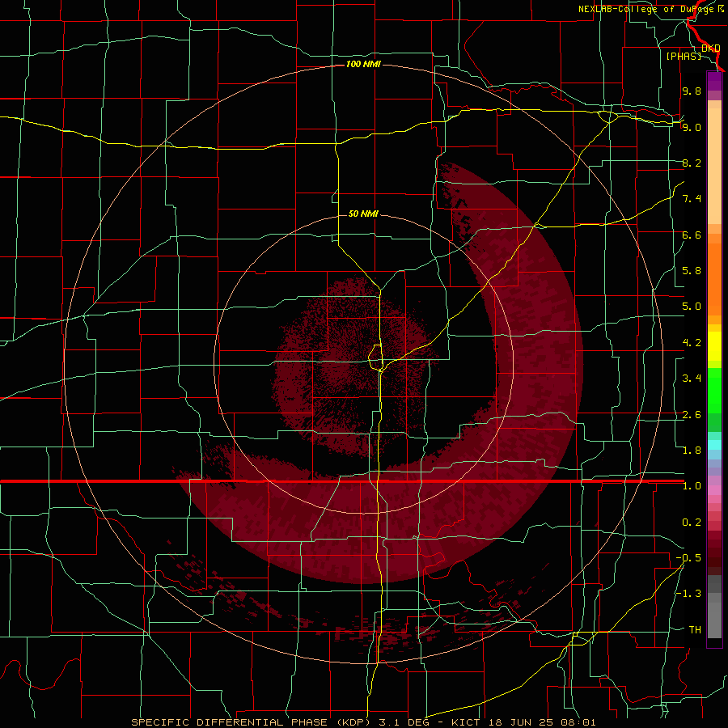The height and width of the screenshot is (728, 728).
Task: Select the 1.8 legend value
Action: click(x=692, y=451)
